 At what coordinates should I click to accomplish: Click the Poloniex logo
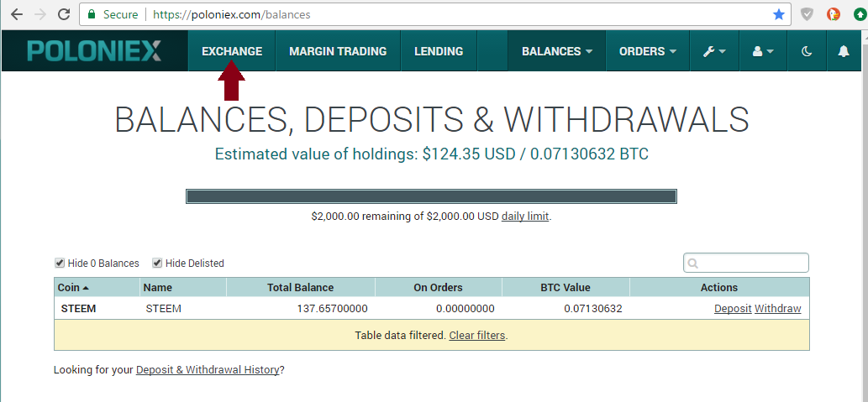coord(95,51)
